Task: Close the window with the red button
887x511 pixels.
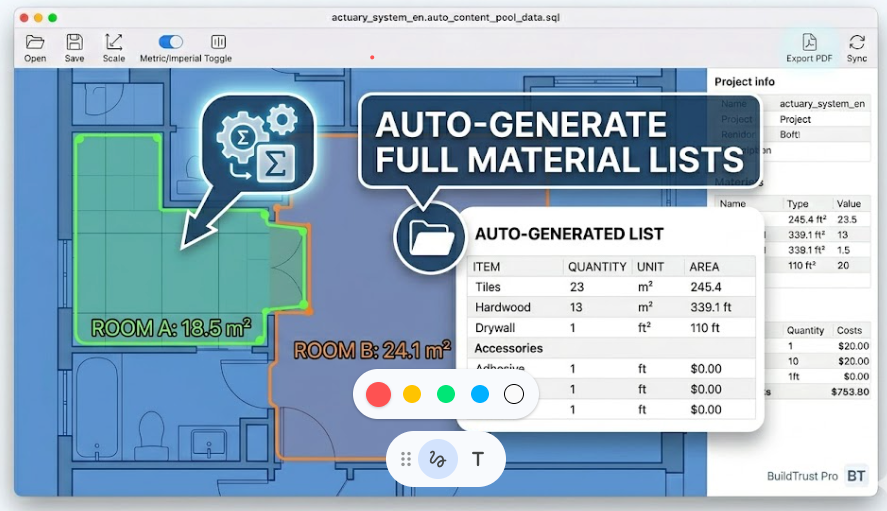Action: click(x=24, y=18)
